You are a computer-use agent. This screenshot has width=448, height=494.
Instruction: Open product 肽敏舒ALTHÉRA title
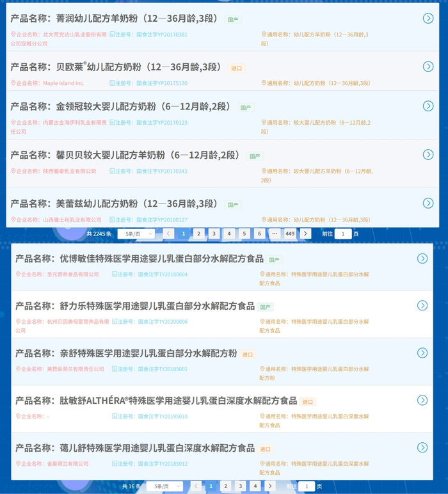click(156, 401)
